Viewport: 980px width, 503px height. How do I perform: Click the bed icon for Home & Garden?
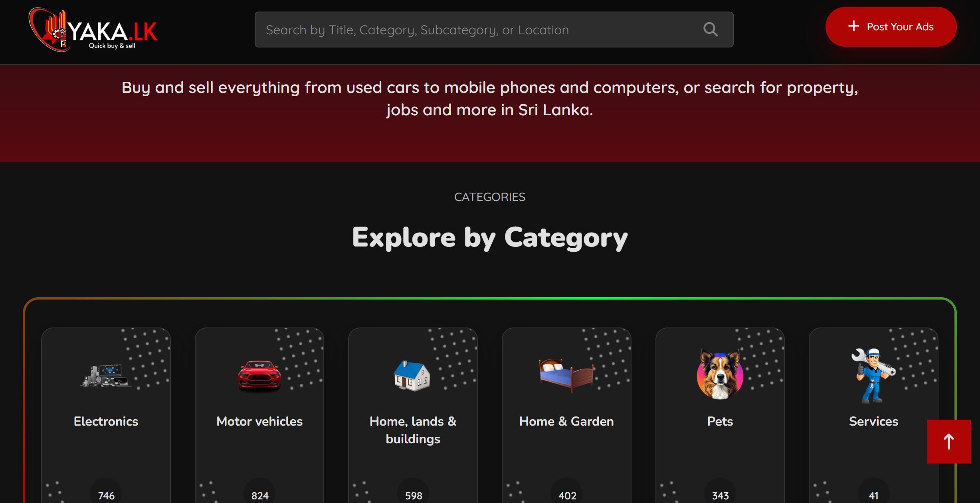click(566, 375)
